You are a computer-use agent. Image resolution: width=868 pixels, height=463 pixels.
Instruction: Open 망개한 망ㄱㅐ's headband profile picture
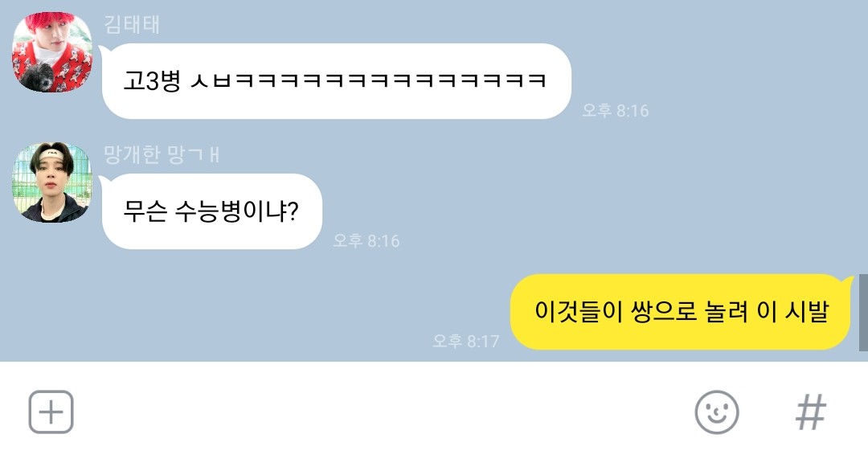click(x=52, y=182)
